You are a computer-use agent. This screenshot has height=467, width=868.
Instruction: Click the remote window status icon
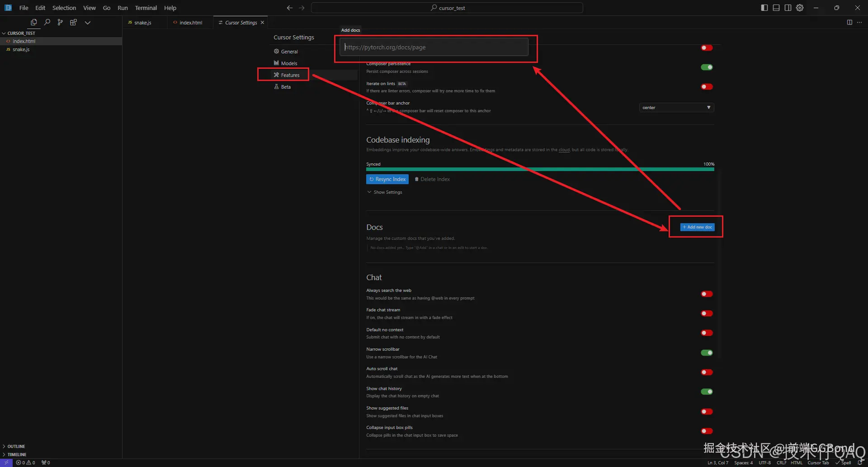[6, 462]
